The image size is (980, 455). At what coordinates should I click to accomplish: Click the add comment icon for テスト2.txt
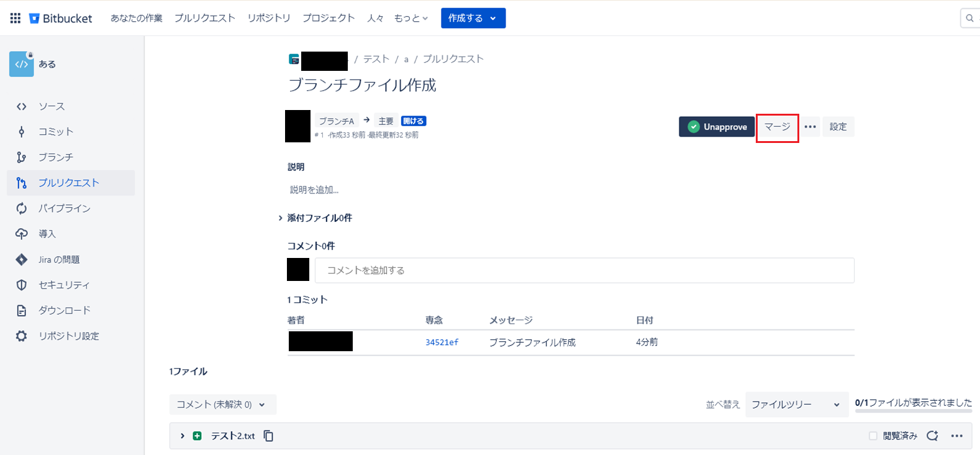(x=932, y=436)
